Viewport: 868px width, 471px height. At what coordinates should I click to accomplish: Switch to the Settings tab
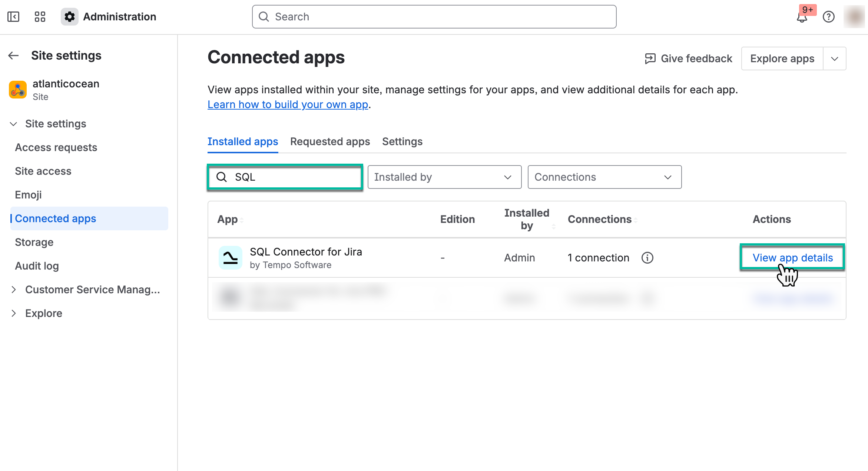402,141
